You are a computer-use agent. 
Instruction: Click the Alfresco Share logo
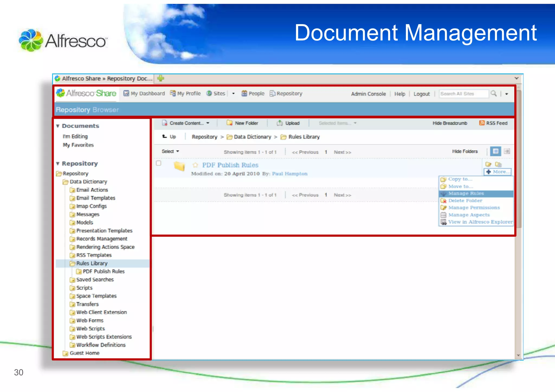[86, 93]
